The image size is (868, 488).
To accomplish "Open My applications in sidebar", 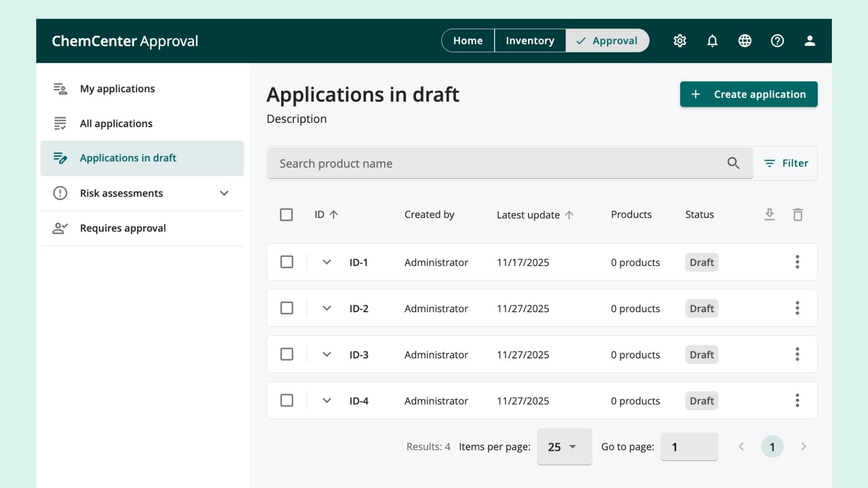I will point(117,89).
